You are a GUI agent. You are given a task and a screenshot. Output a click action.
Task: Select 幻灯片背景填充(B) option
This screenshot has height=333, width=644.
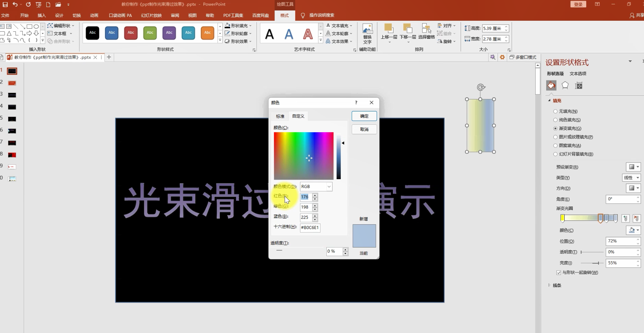[x=573, y=154]
